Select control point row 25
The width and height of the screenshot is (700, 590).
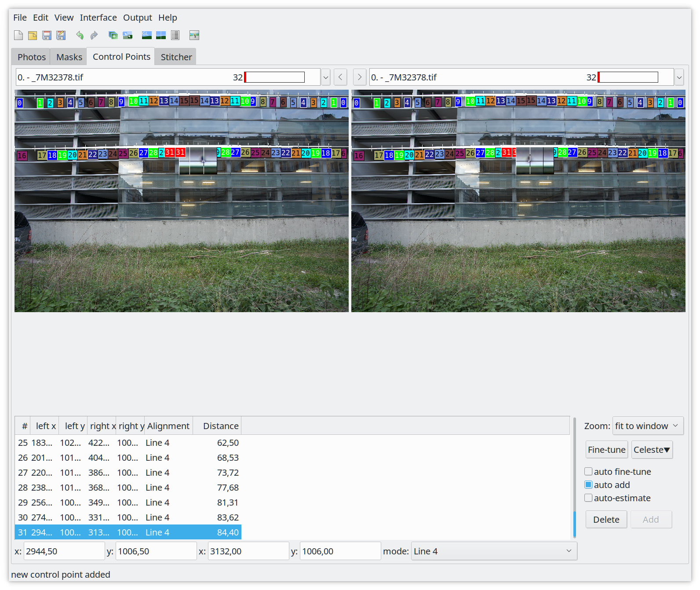(128, 443)
